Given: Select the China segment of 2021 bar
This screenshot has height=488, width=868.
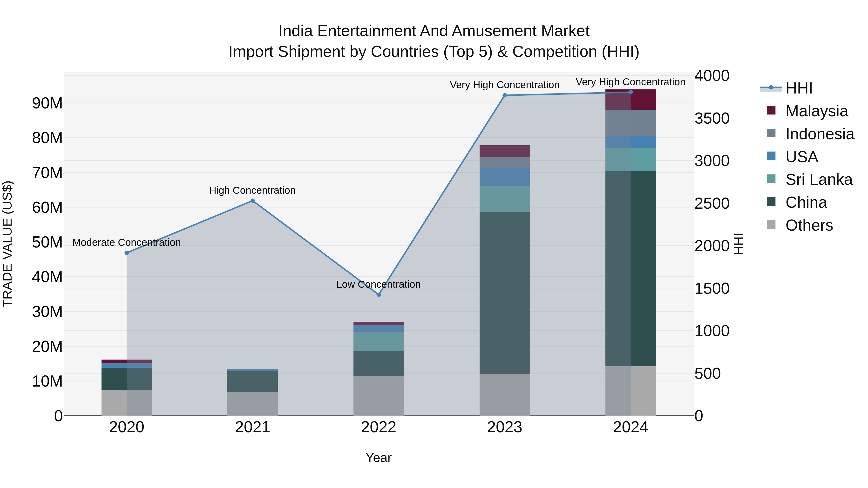Looking at the screenshot, I should click(253, 381).
